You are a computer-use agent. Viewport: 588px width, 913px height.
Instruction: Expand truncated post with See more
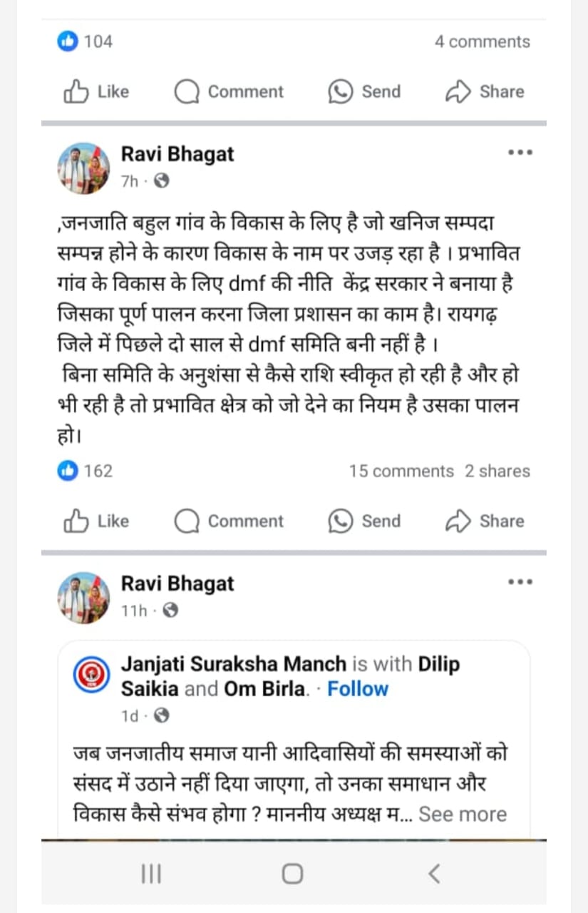[x=463, y=814]
